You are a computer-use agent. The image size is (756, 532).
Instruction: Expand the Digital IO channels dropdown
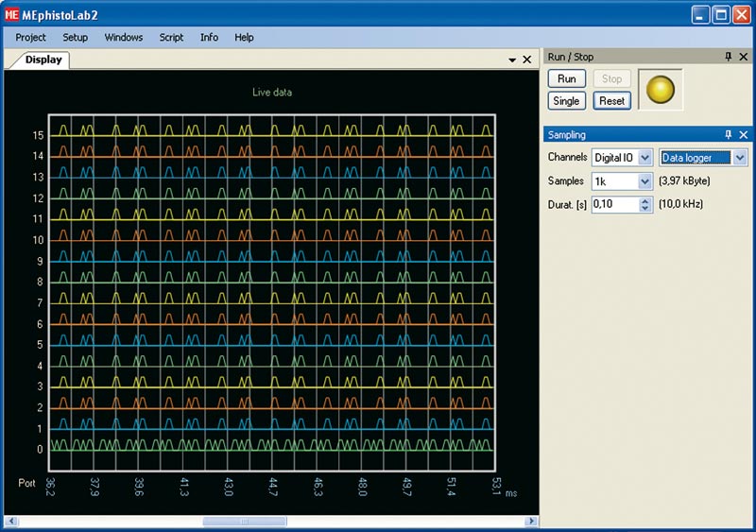coord(645,157)
